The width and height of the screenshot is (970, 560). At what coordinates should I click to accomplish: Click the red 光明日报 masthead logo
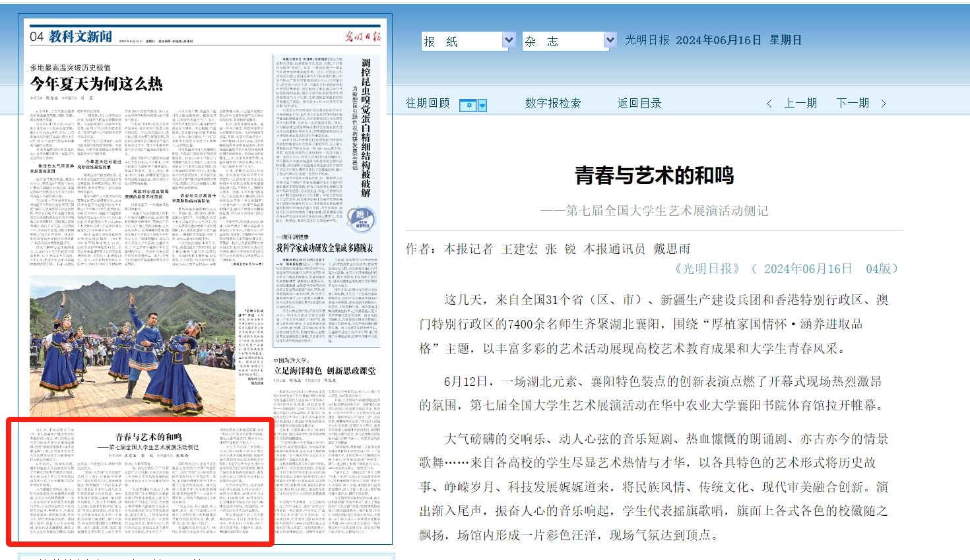point(363,36)
